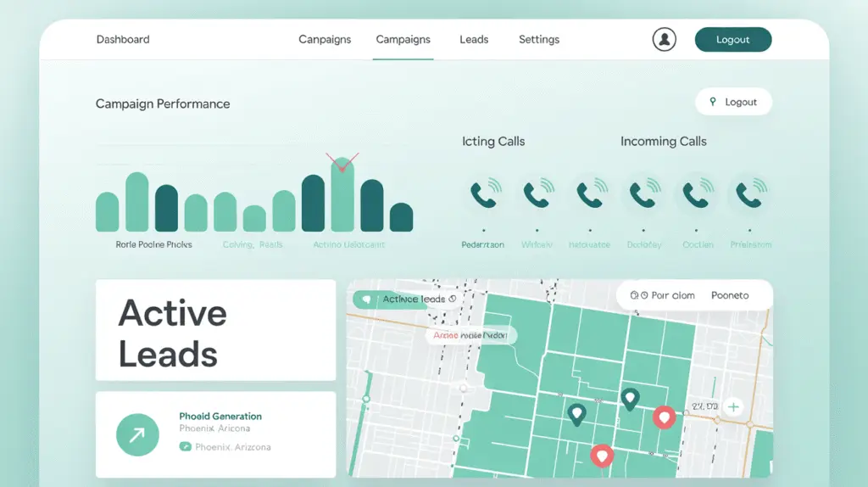
Task: Open the Active Leads card
Action: [215, 330]
